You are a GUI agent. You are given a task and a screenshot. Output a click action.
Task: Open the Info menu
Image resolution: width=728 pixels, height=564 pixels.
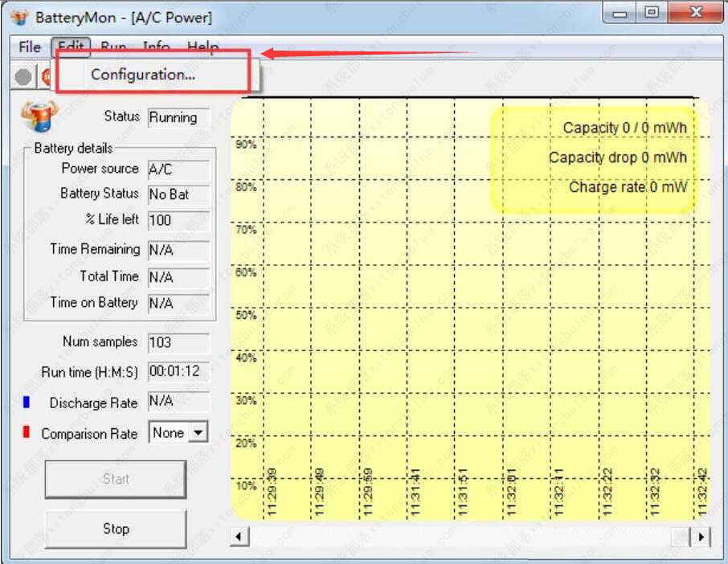pos(156,47)
